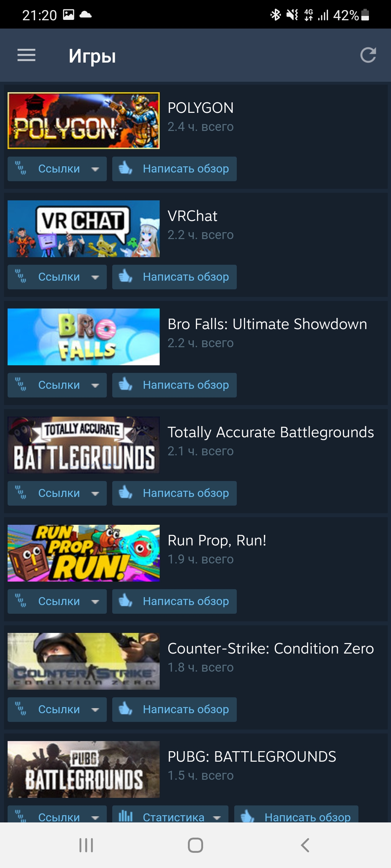
Task: Open the Статистика dropdown for PUBG
Action: [x=170, y=814]
